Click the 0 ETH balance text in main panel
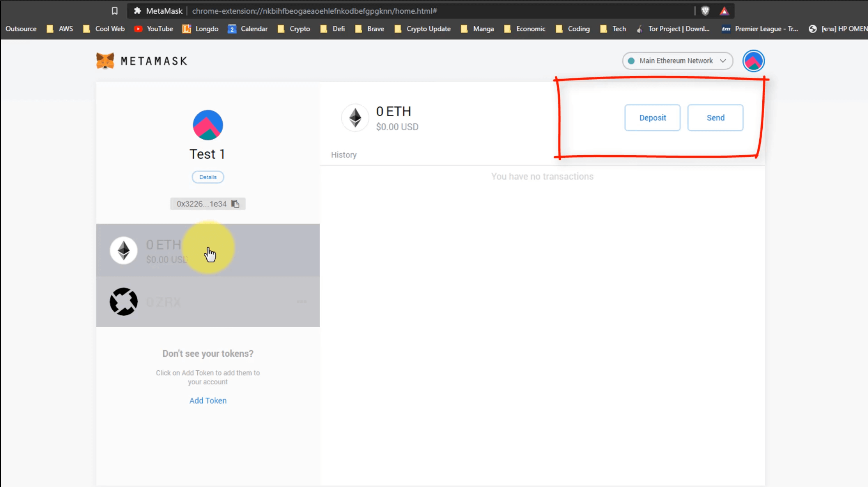Image resolution: width=868 pixels, height=487 pixels. coord(393,112)
